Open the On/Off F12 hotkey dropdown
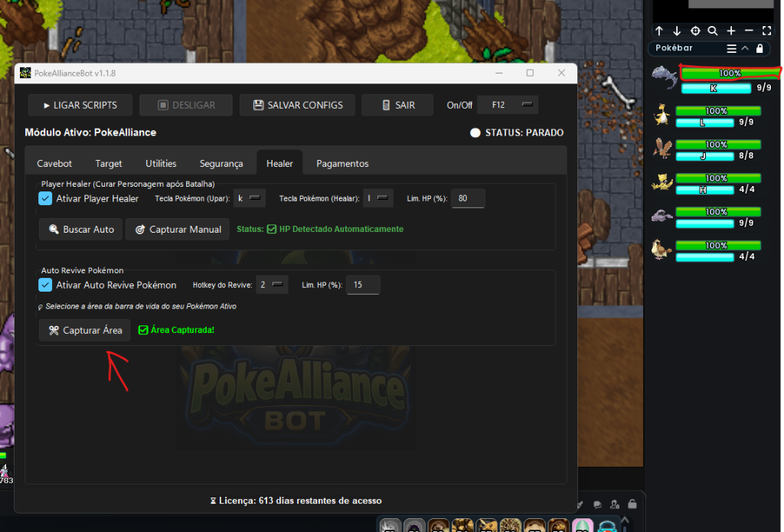 (508, 105)
